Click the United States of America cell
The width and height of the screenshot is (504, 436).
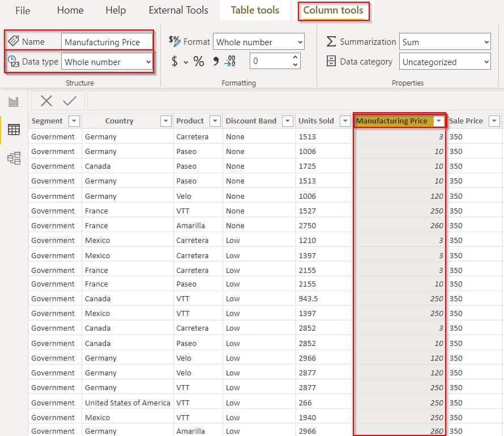point(127,403)
